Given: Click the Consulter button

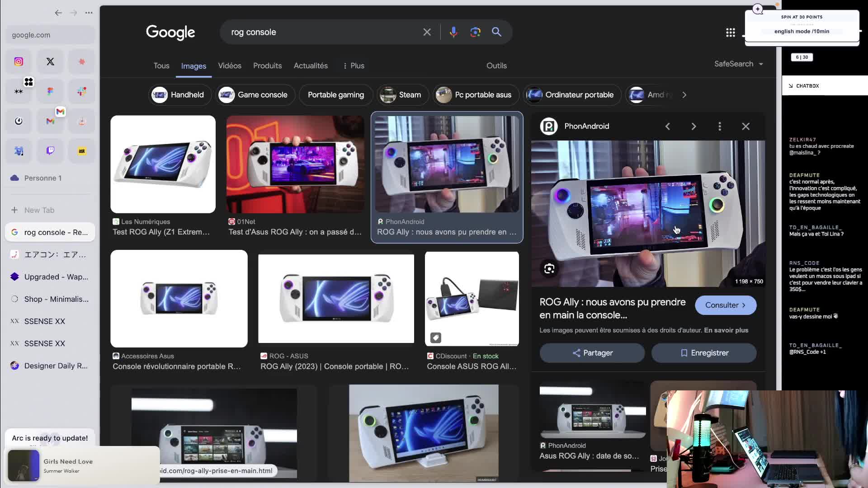Looking at the screenshot, I should [x=726, y=305].
